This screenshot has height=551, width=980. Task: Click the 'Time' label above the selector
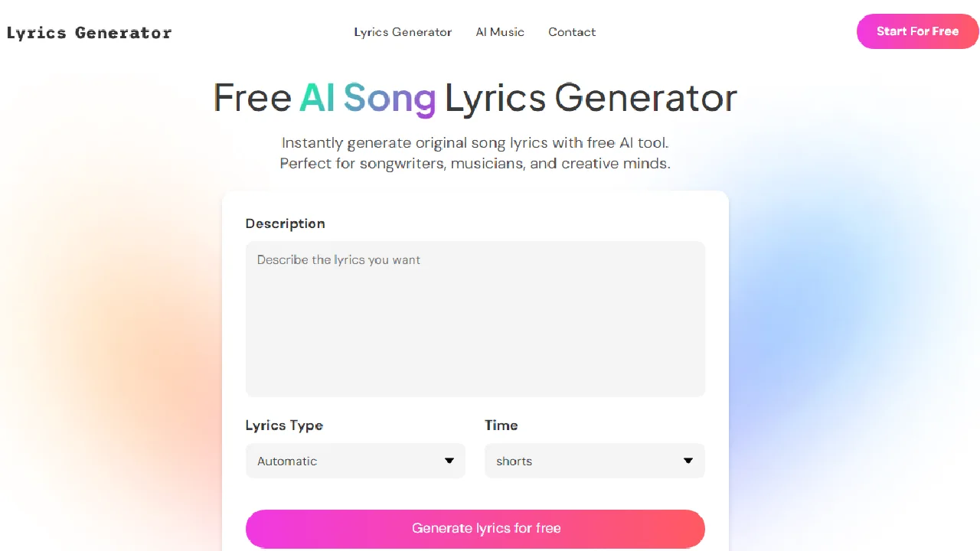[501, 425]
